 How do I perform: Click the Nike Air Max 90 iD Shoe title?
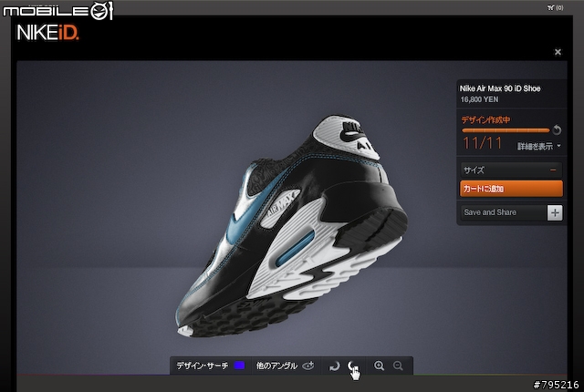pos(500,88)
